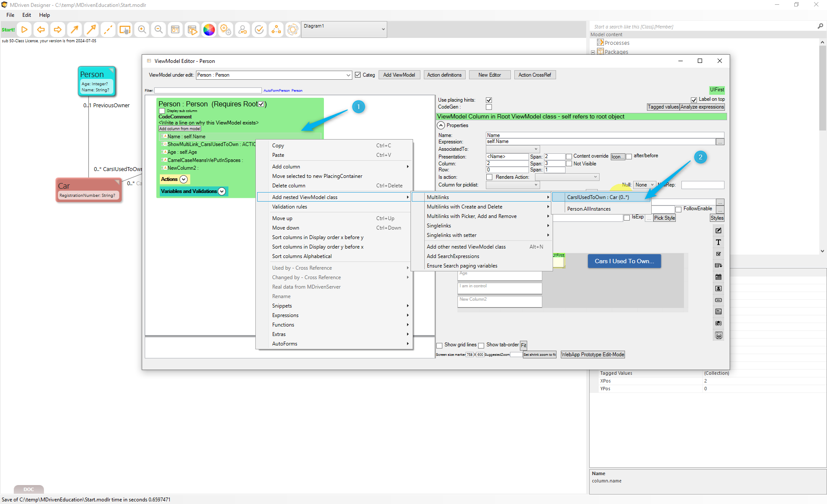Click the zoom in magnifier icon
Image resolution: width=827 pixels, height=504 pixels.
(x=142, y=30)
